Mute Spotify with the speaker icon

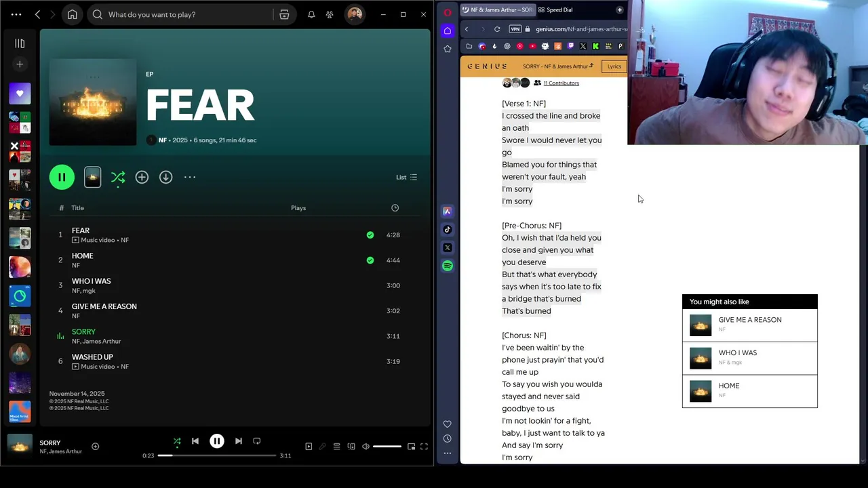366,447
